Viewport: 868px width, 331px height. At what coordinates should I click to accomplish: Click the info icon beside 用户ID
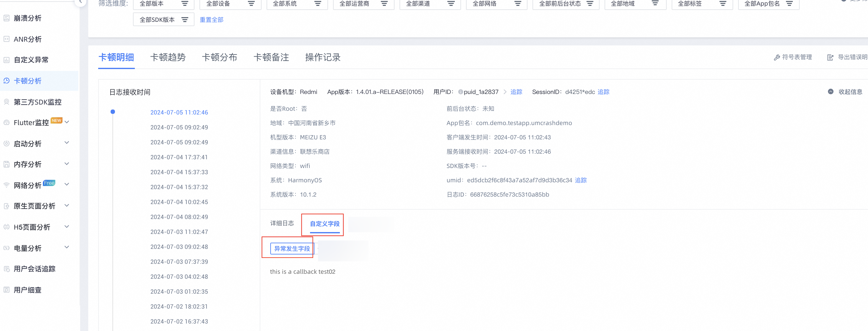pyautogui.click(x=460, y=92)
